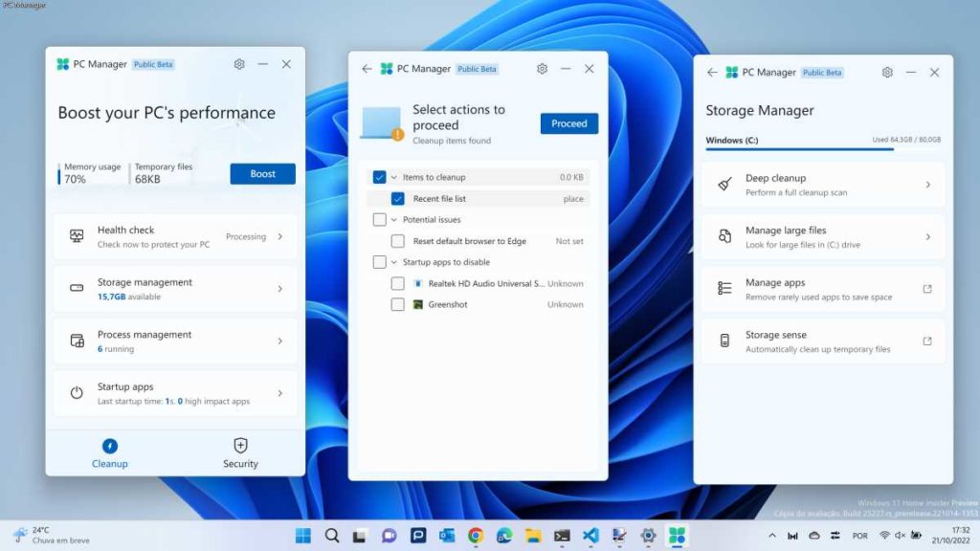Open external link icon for Manage apps
The height and width of the screenshot is (551, 980).
[927, 289]
